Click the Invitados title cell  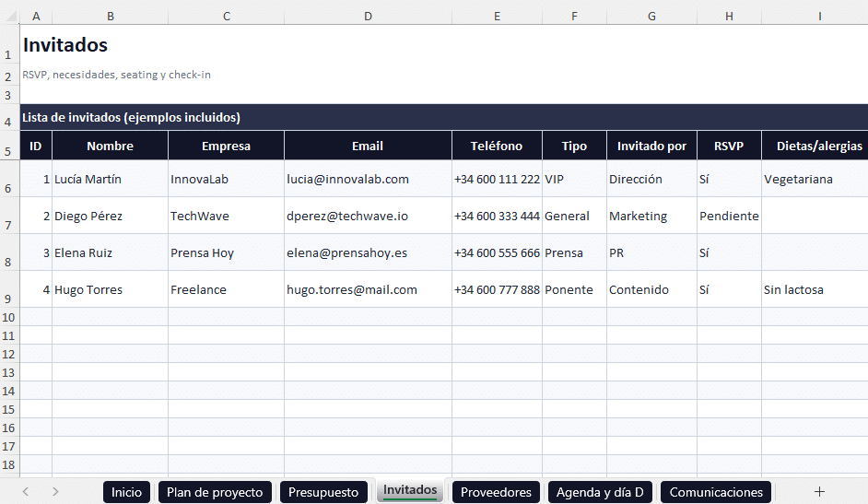(65, 45)
